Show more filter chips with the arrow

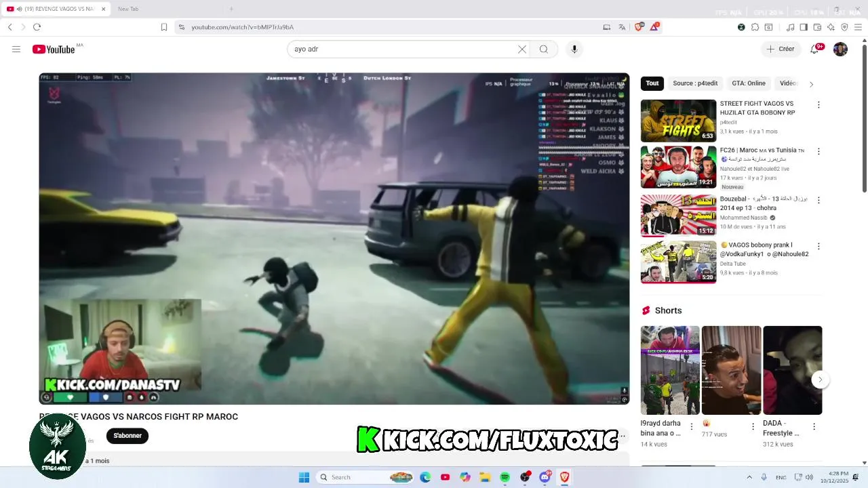811,84
